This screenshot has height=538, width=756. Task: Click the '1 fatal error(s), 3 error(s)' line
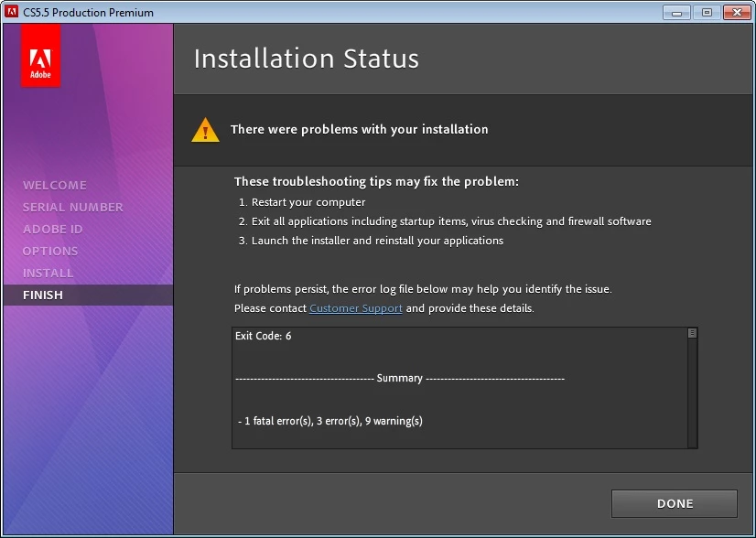pyautogui.click(x=330, y=421)
